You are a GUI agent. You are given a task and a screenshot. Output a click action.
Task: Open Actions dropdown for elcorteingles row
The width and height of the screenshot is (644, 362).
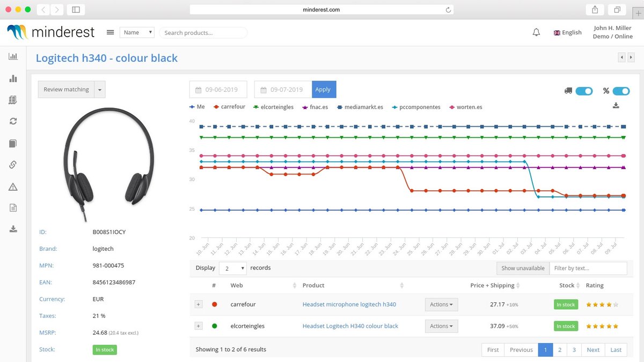[x=441, y=326]
